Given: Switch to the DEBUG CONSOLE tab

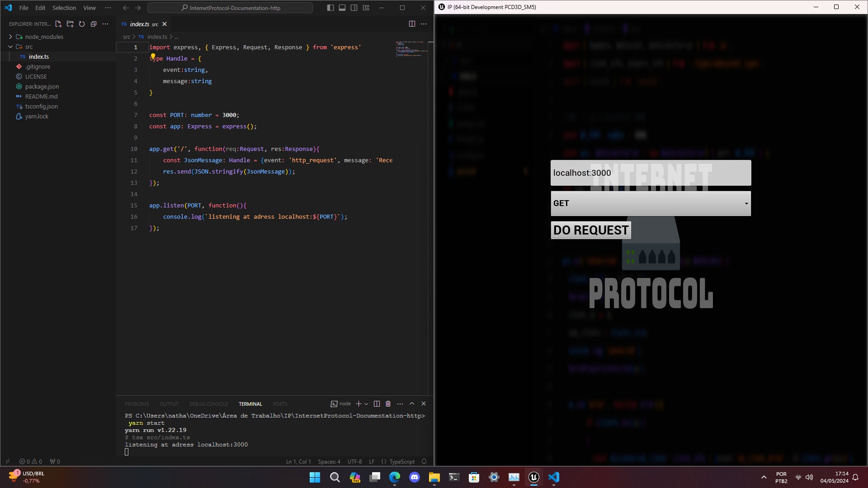Looking at the screenshot, I should pyautogui.click(x=208, y=404).
